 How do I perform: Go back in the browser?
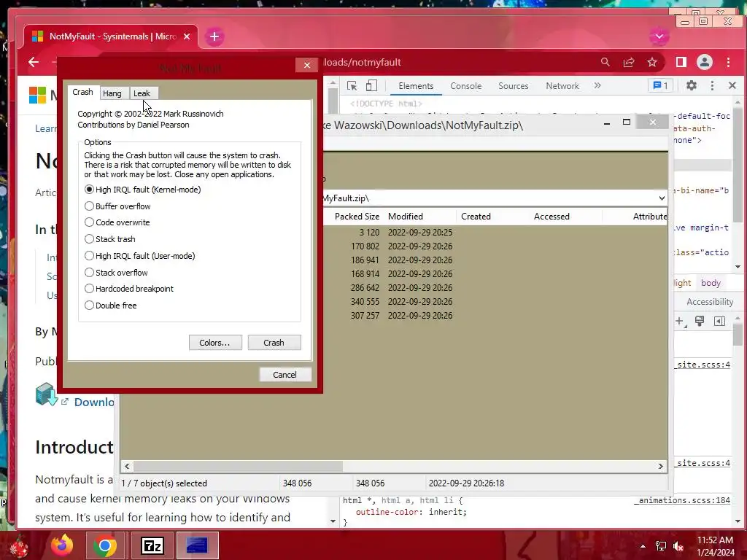pos(34,63)
